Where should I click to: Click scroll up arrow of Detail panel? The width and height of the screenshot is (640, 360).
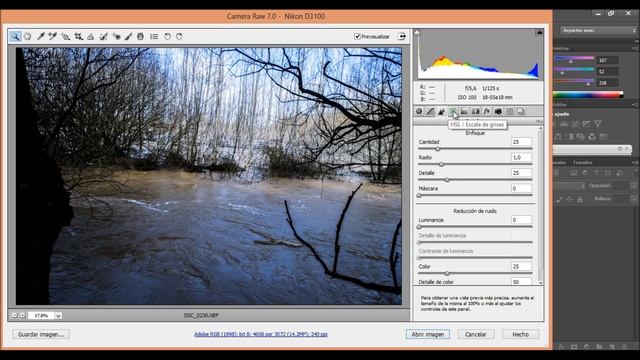point(541,128)
